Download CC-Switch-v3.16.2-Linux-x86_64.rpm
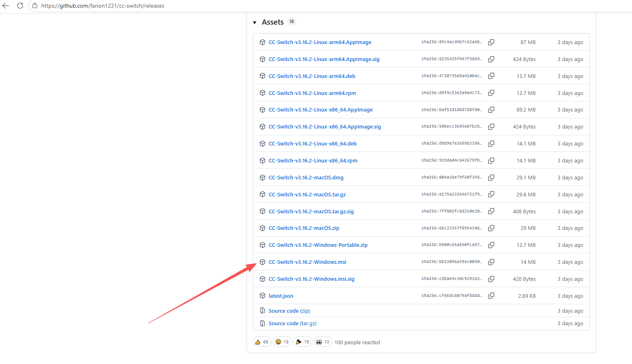632x364 pixels. coord(313,161)
